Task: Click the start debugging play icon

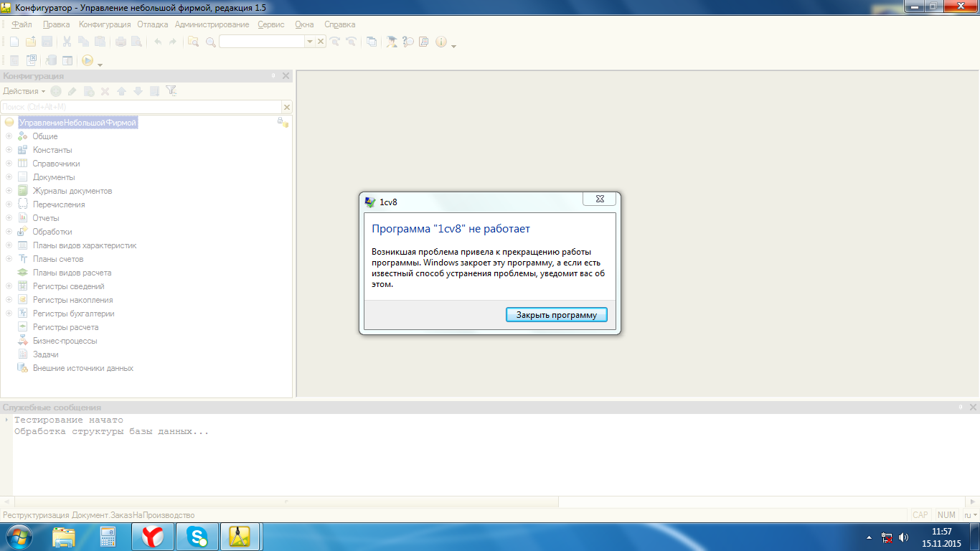Action: pos(87,61)
